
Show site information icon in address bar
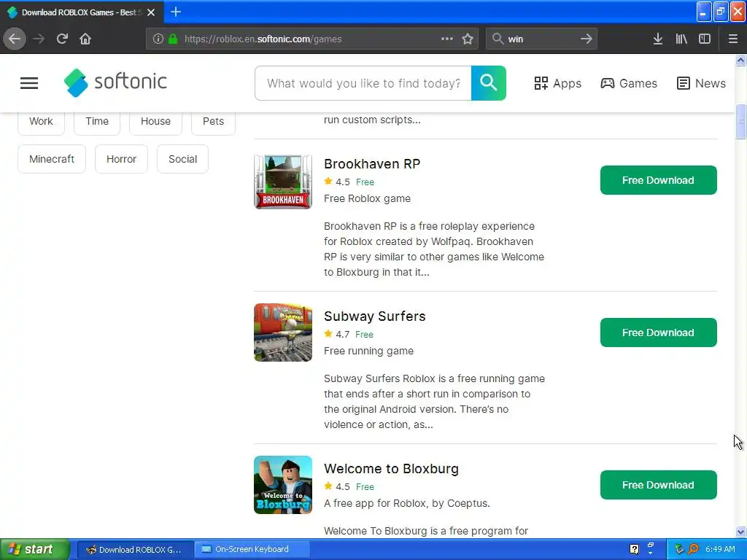[158, 39]
